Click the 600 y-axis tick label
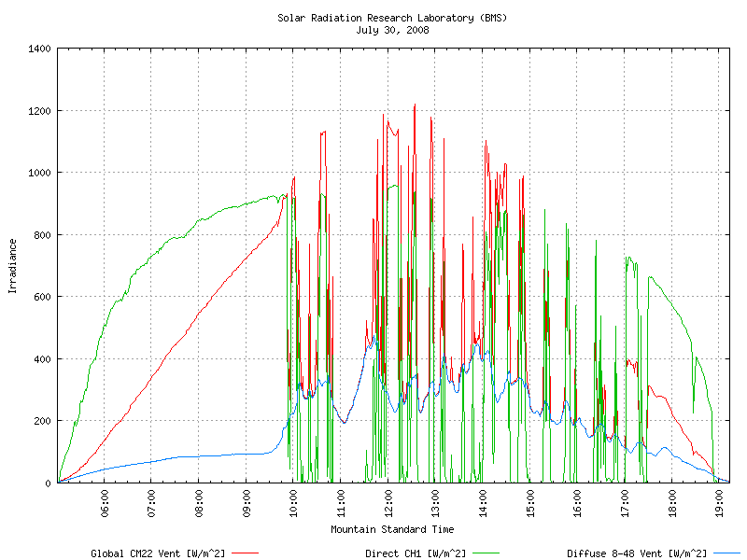747x560 pixels. [42, 297]
